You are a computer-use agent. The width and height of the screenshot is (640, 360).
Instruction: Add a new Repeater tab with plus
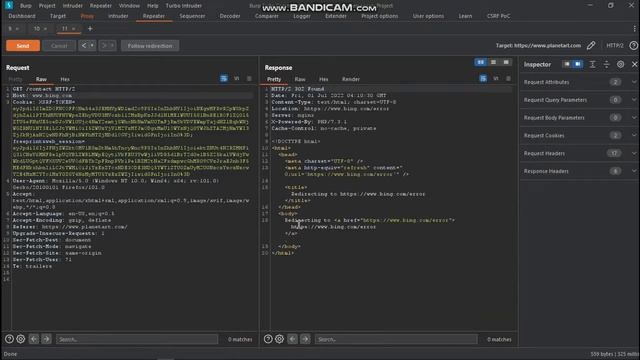[90, 29]
